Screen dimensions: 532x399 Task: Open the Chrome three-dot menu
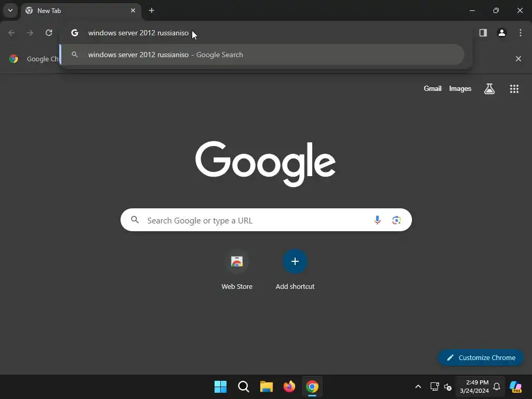click(x=521, y=33)
